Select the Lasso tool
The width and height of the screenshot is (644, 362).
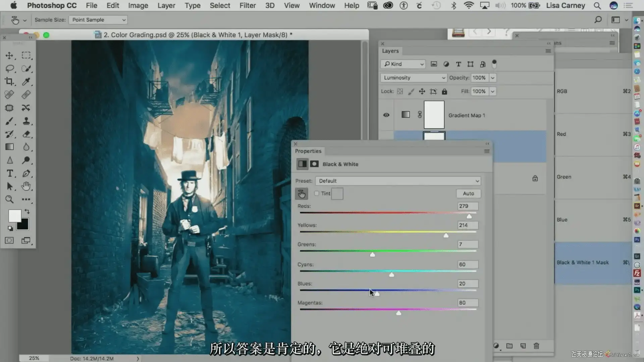[x=9, y=69]
